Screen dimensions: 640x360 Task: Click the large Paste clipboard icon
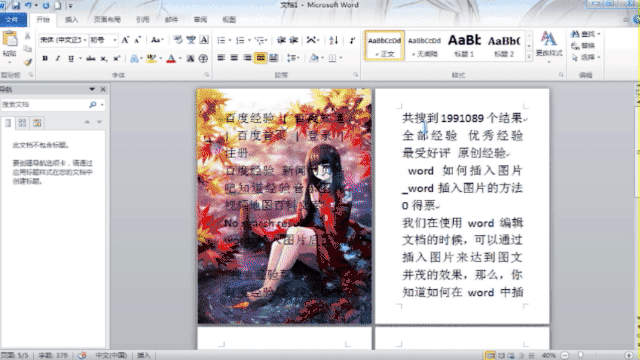click(x=10, y=39)
